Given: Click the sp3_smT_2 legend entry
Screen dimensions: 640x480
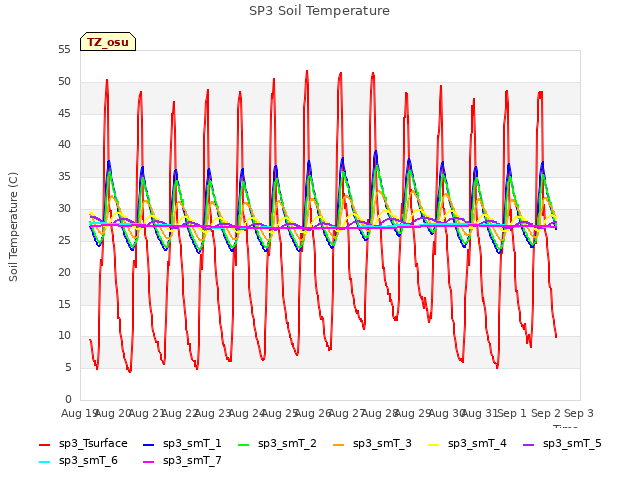Looking at the screenshot, I should (278, 443).
